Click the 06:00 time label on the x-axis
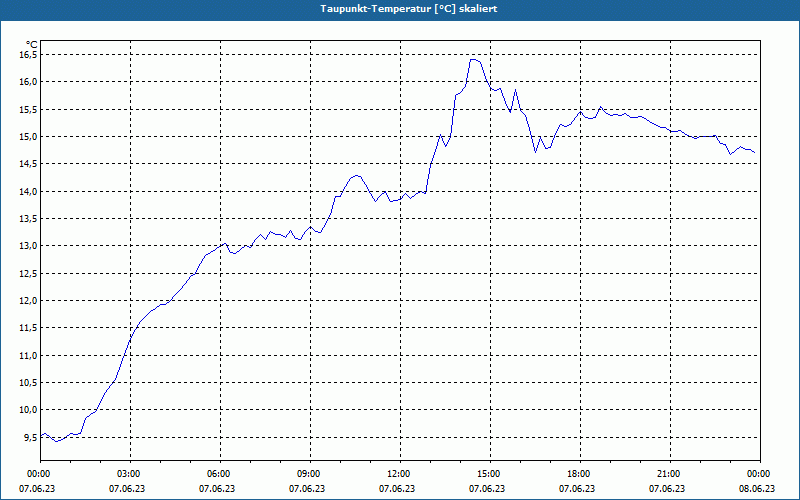The image size is (800, 500). 220,473
